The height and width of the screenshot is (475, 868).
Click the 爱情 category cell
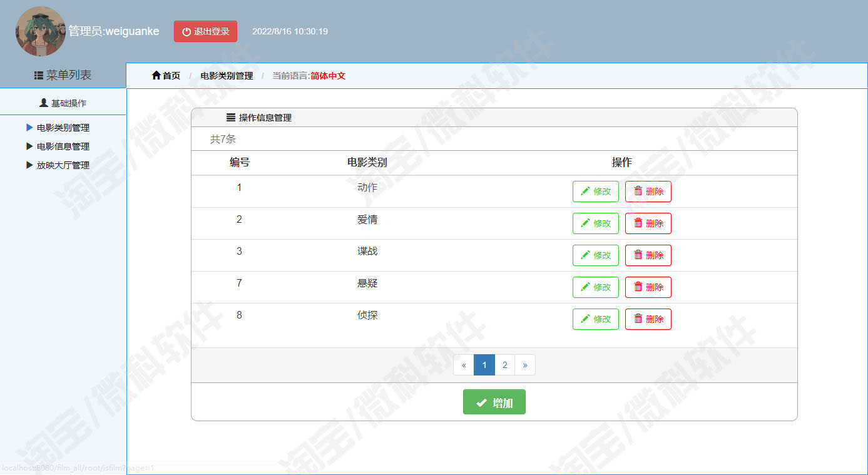point(367,220)
